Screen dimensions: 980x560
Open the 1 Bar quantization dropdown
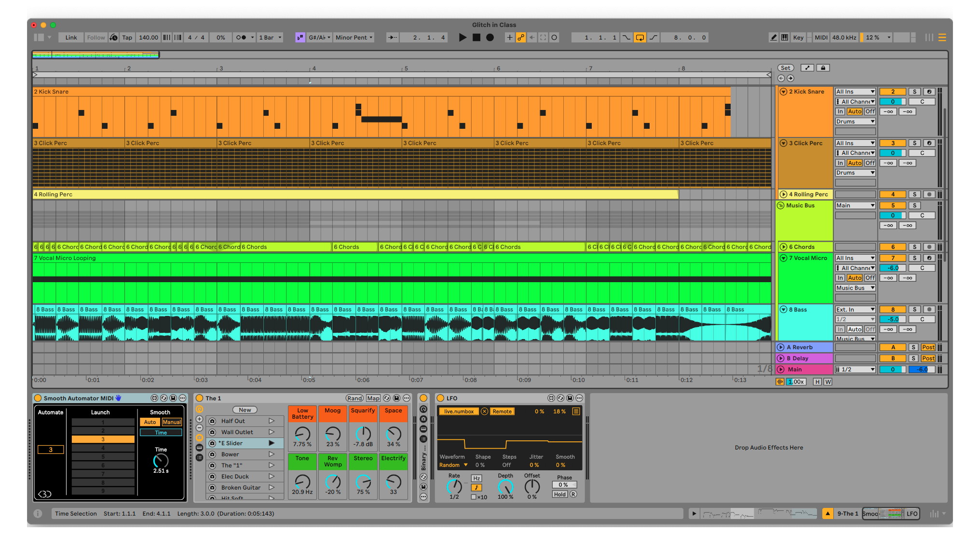click(x=270, y=38)
